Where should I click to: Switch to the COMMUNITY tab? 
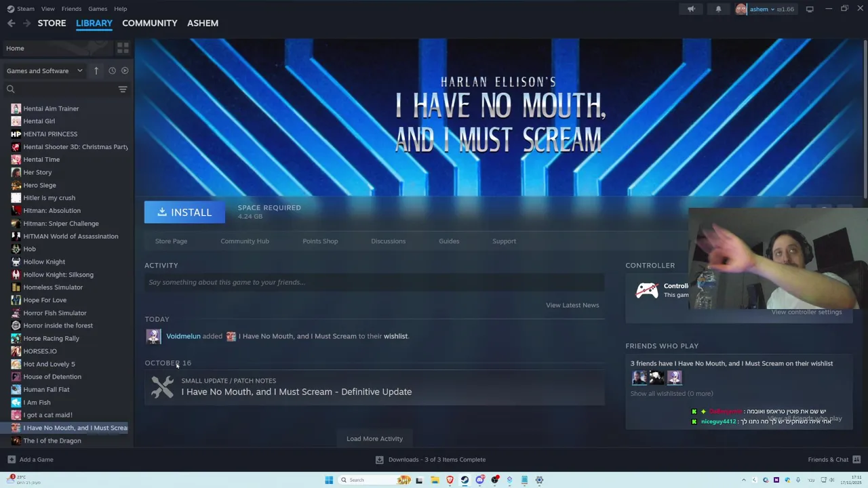150,23
